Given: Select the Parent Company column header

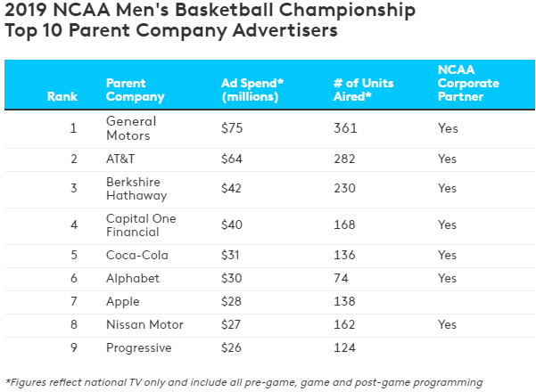Looking at the screenshot, I should click(x=135, y=90).
